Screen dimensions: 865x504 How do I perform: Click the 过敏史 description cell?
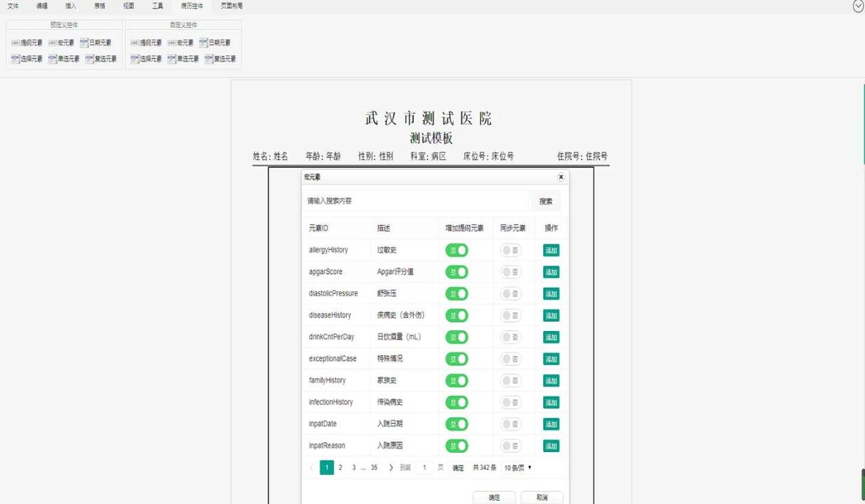[x=387, y=250]
